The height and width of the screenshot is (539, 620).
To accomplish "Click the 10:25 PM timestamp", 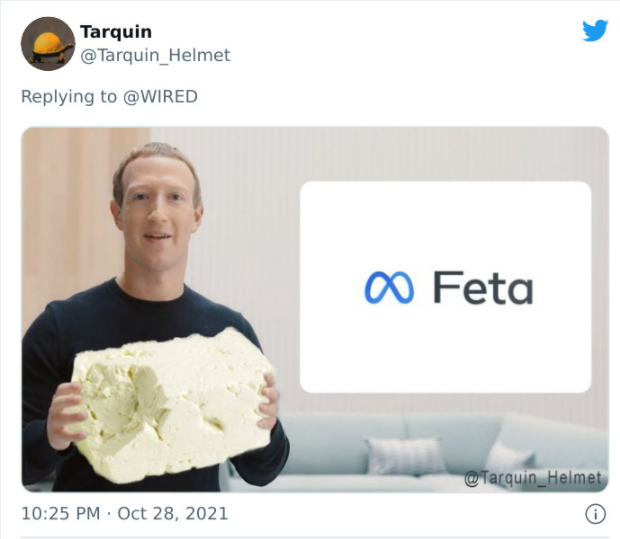I will coord(61,513).
